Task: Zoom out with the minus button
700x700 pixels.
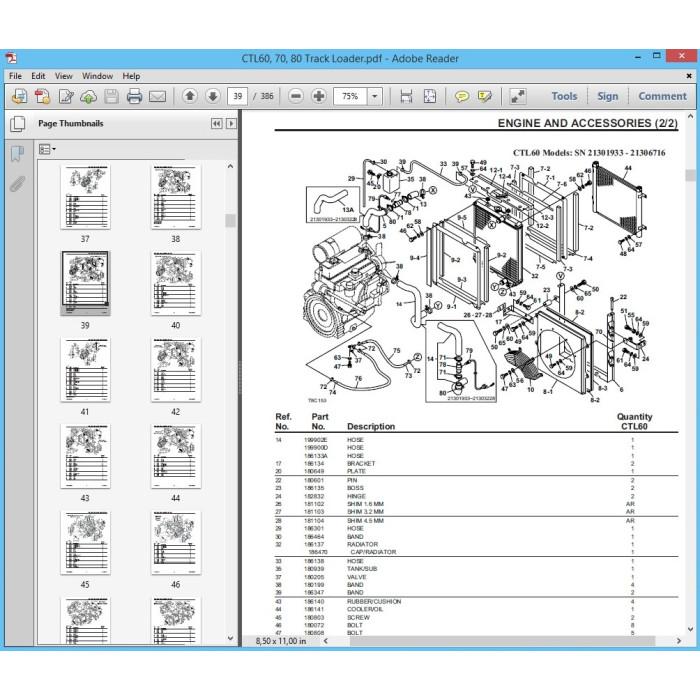Action: 296,96
